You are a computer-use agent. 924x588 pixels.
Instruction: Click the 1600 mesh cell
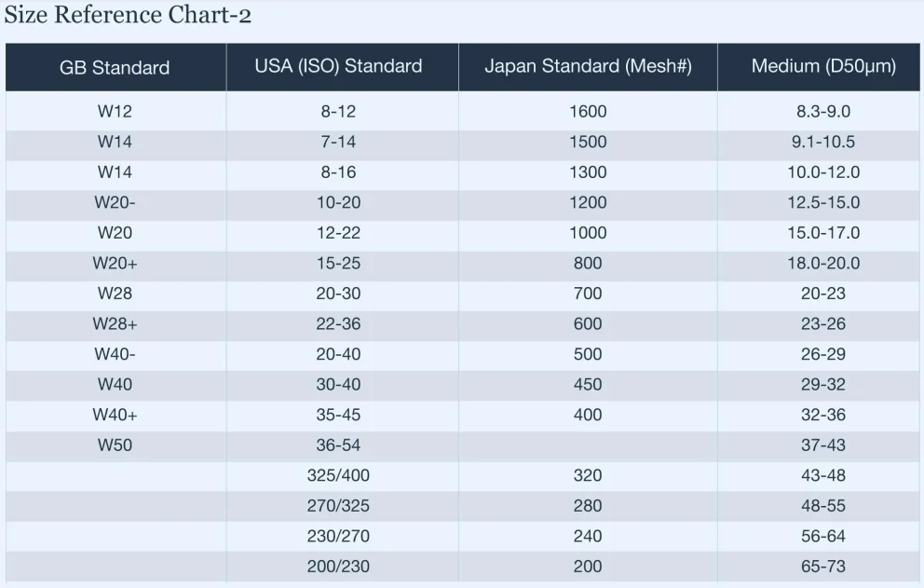(588, 112)
